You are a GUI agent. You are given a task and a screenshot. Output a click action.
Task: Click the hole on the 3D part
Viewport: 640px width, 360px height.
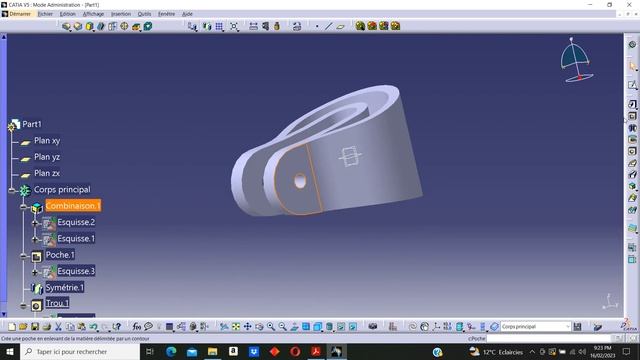click(x=300, y=181)
